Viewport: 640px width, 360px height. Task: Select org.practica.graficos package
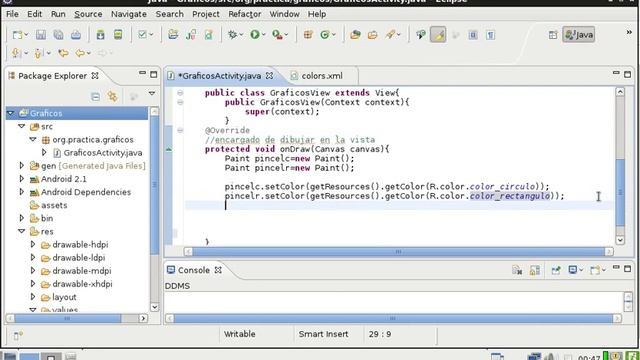[x=93, y=140]
